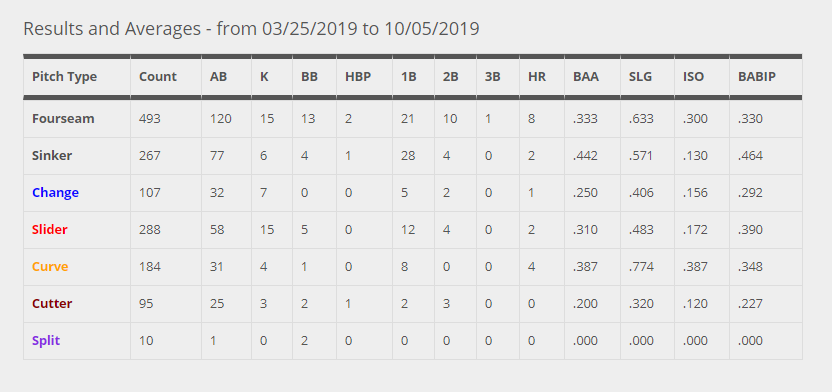
Task: Click the red Slider pitch label
Action: click(50, 230)
